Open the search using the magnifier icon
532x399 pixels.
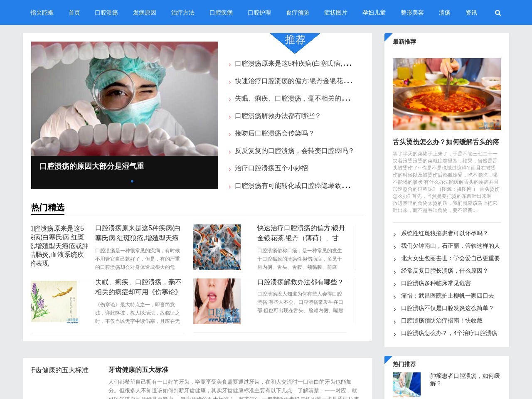pos(498,12)
